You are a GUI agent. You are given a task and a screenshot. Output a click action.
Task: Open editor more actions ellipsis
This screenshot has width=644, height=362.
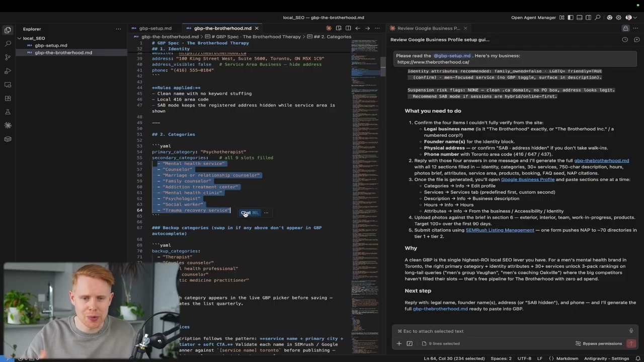click(x=377, y=28)
